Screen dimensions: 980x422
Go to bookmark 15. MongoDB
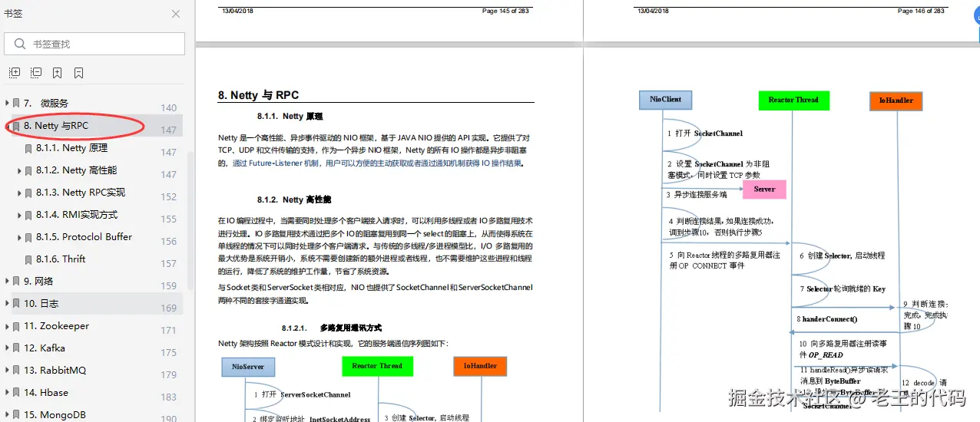pos(55,414)
